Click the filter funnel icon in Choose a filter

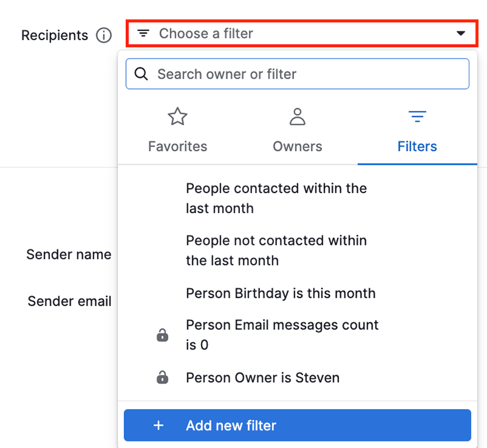click(143, 33)
